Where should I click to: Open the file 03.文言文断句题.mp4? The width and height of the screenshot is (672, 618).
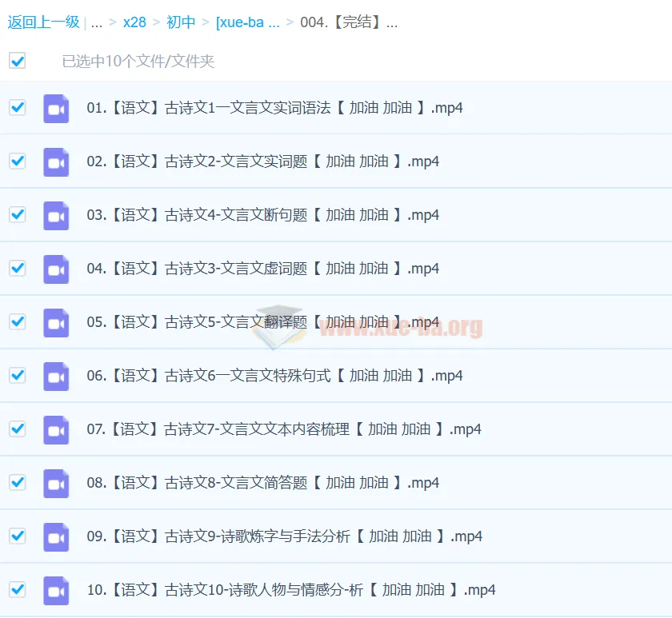click(x=262, y=214)
